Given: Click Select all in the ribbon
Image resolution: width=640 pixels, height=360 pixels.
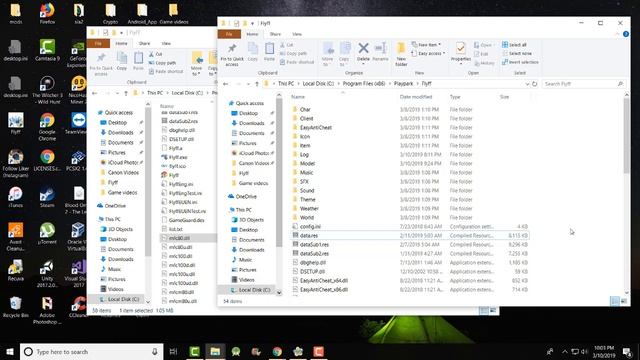Looking at the screenshot, I should pyautogui.click(x=514, y=44).
